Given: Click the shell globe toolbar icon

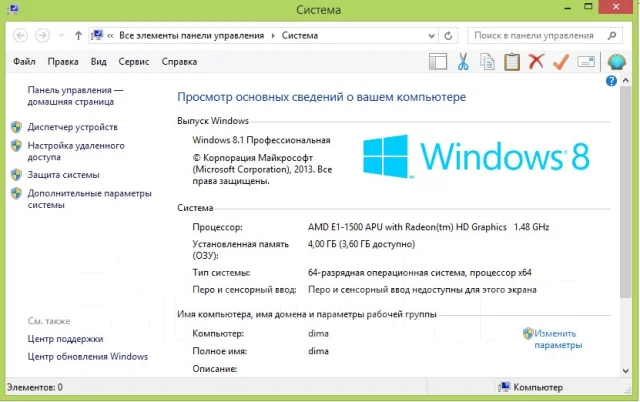Looking at the screenshot, I should click(616, 62).
